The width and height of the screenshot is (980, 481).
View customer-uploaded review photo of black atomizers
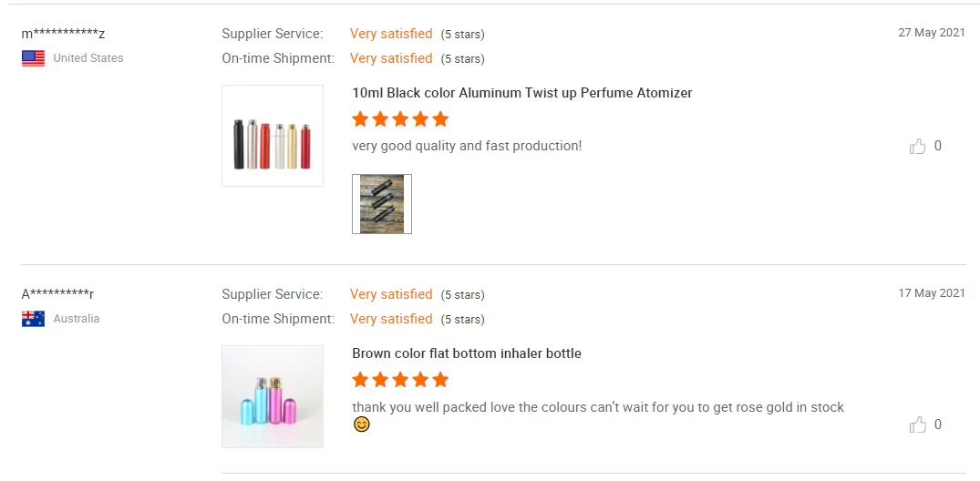tap(382, 204)
